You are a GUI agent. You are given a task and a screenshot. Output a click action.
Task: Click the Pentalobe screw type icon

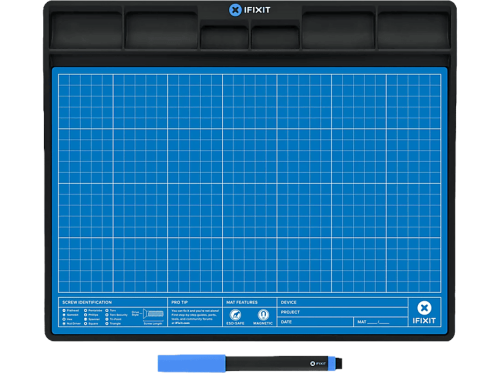85,310
